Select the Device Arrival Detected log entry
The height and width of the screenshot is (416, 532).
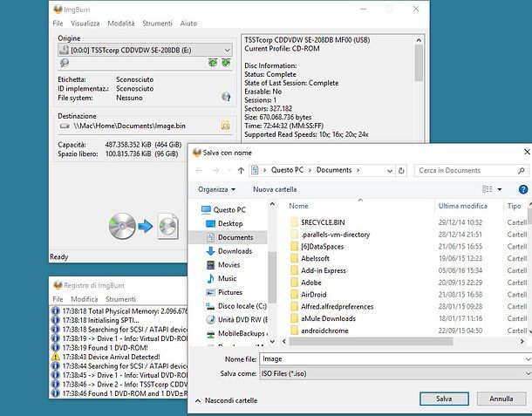pyautogui.click(x=106, y=357)
